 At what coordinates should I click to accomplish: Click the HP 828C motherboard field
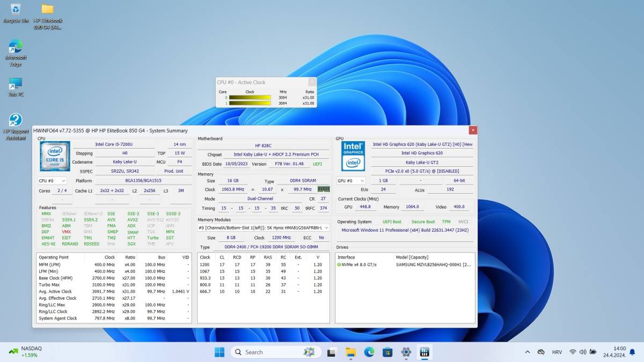coord(264,145)
